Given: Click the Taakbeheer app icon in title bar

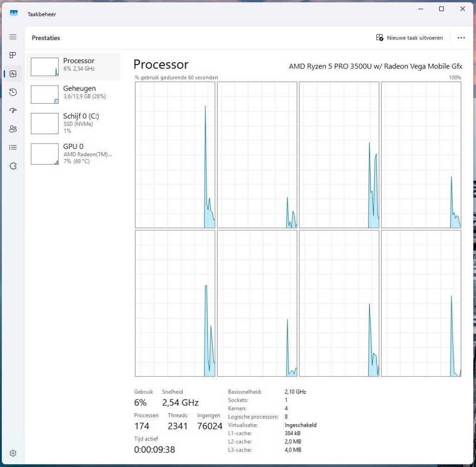Looking at the screenshot, I should (13, 13).
